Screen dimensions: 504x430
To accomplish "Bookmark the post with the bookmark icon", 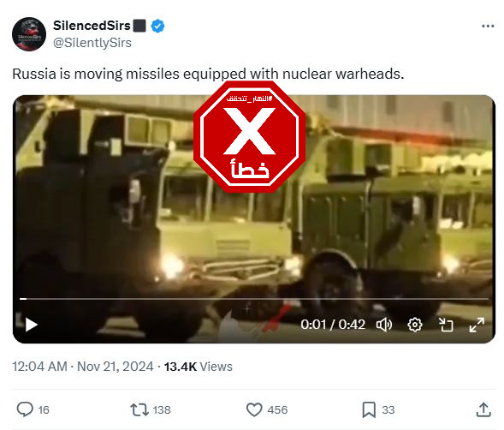I will (x=369, y=409).
